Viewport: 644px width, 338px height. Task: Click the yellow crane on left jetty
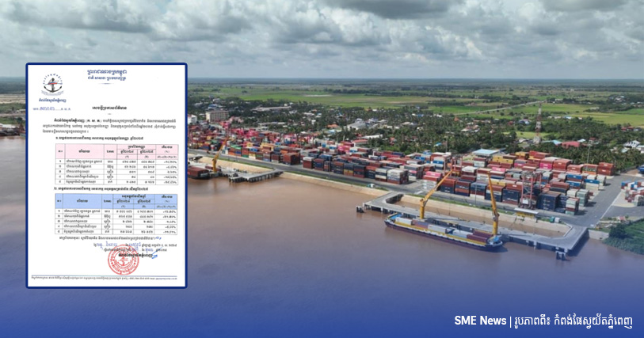(x=214, y=162)
